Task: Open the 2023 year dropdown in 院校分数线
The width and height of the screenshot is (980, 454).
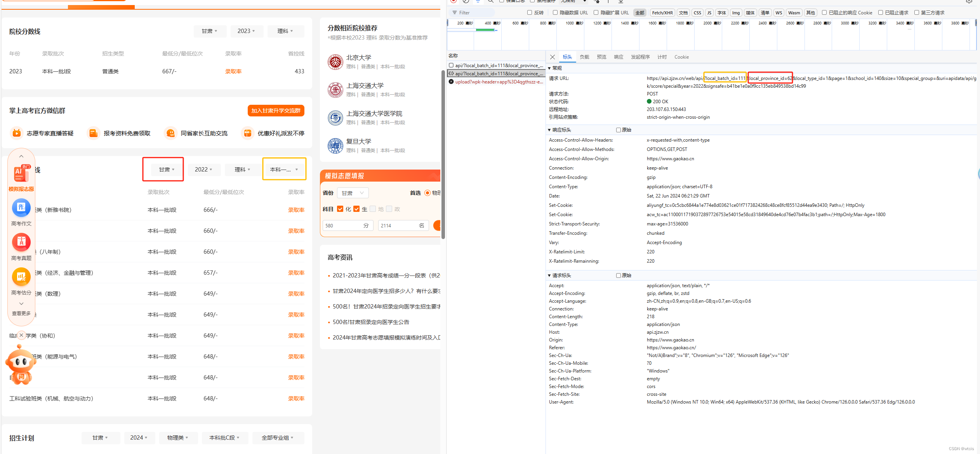Action: [247, 31]
